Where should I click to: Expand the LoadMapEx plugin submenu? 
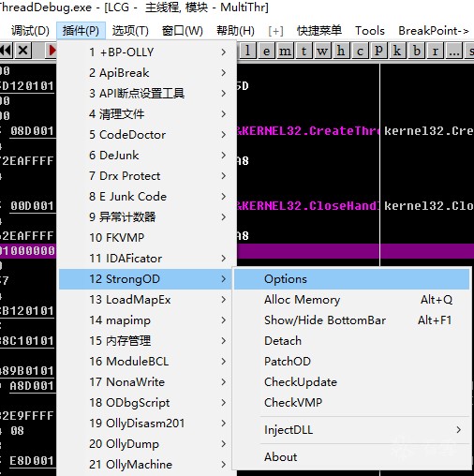click(x=145, y=300)
